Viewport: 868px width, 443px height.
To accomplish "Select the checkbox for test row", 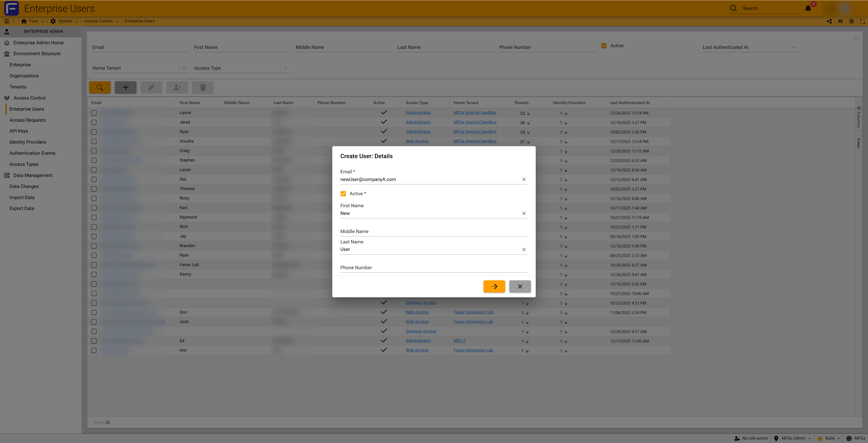I will 94,350.
